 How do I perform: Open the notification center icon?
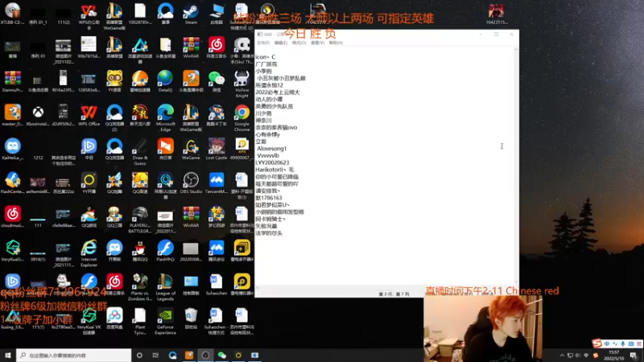[634, 356]
